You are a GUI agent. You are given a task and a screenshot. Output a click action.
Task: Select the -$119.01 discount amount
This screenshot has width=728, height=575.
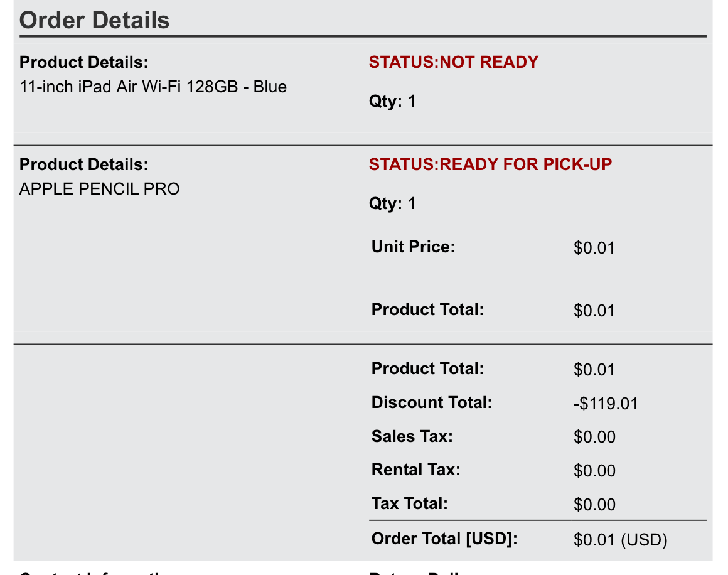(x=606, y=404)
